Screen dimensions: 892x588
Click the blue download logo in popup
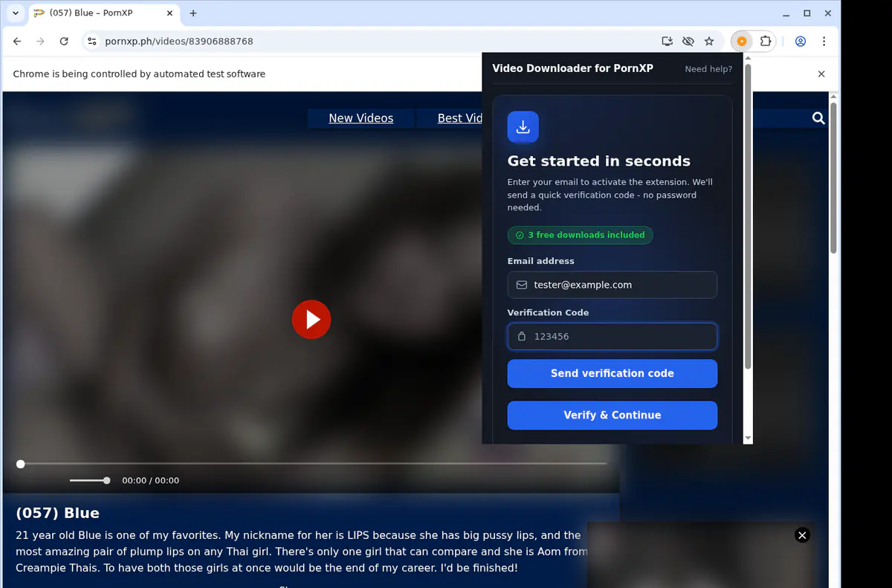(523, 127)
